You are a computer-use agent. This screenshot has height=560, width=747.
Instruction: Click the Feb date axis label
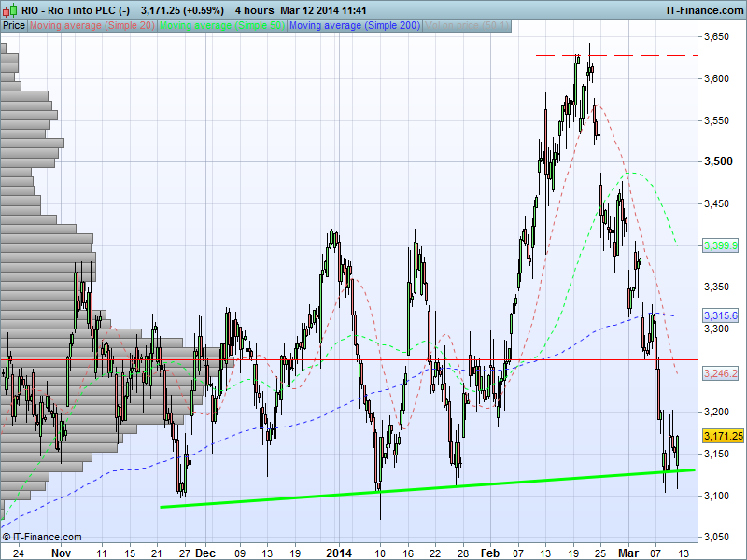tap(489, 553)
